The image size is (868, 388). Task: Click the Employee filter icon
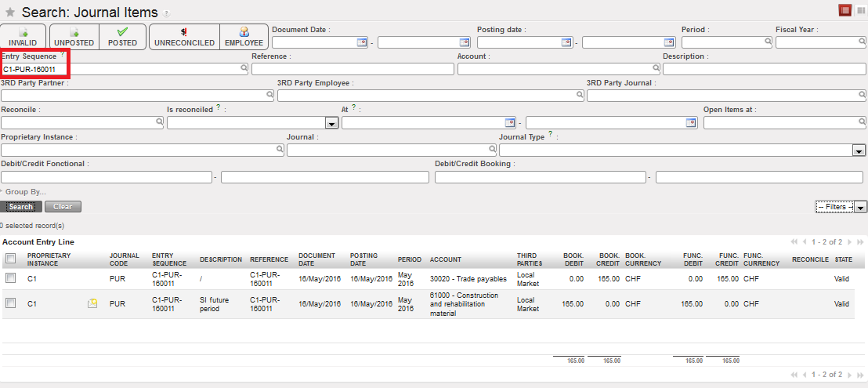click(244, 37)
